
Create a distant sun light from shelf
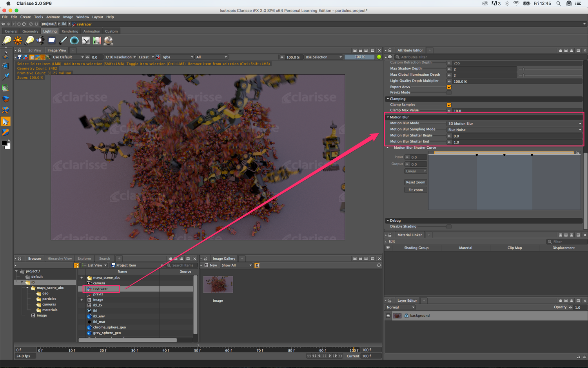(18, 40)
